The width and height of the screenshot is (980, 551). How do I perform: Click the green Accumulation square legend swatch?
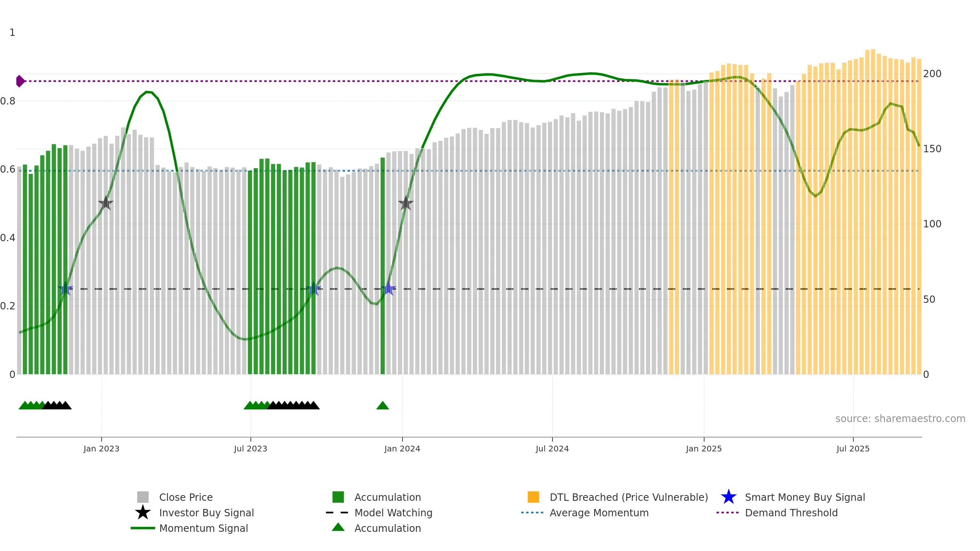tap(338, 497)
